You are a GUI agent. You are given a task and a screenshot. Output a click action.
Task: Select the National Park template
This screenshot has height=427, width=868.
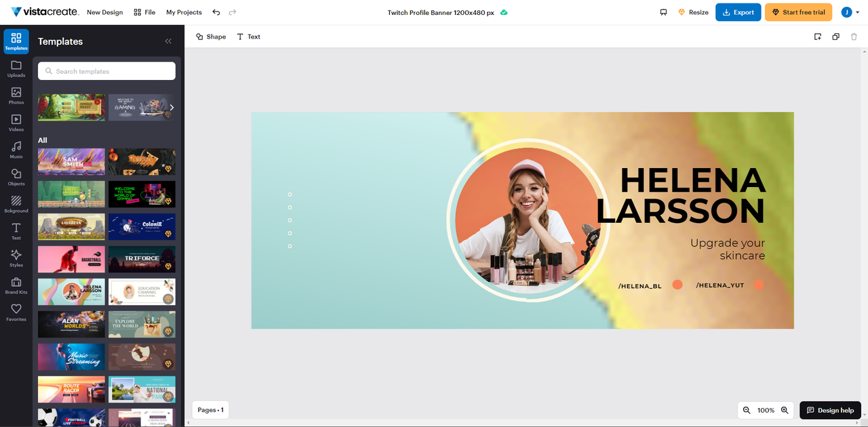[142, 389]
